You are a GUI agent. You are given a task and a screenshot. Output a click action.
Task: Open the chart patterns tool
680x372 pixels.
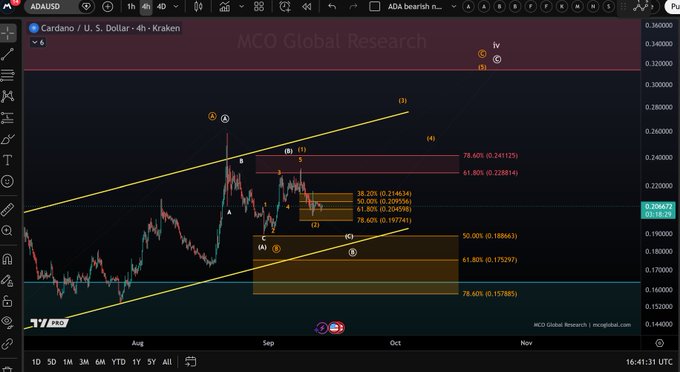7,96
